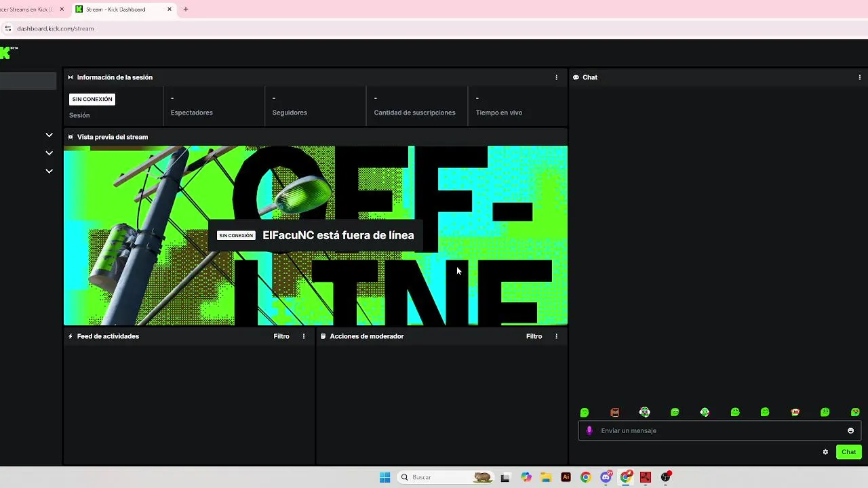Screen dimensions: 868x488
Task: Switch to the Streams en Kick browser tab
Action: coord(27,9)
